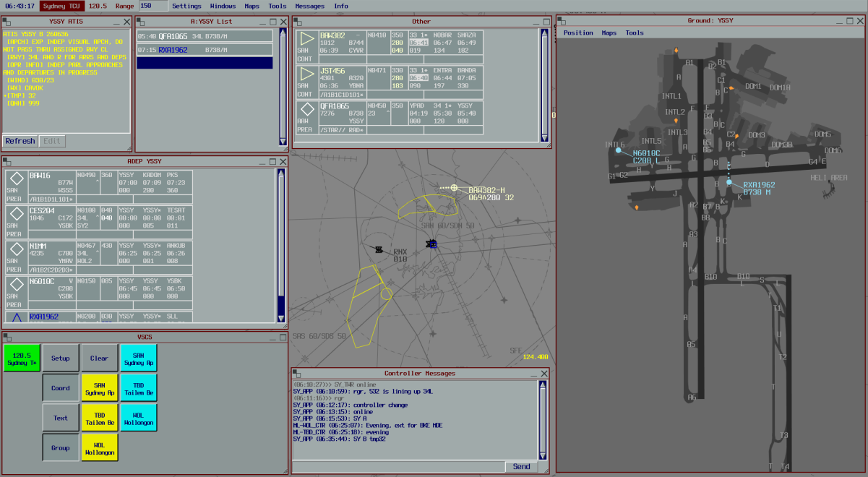Toggle the cyan WOL Wollongong line
Viewport: 868px width, 477px height.
tap(138, 418)
